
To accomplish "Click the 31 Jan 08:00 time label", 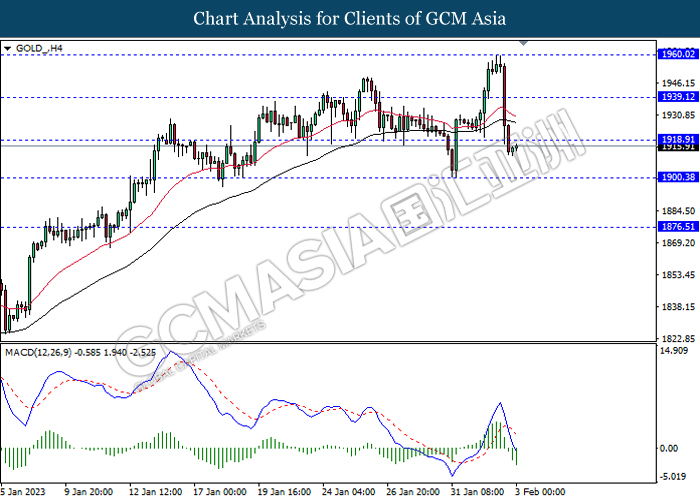I will point(478,492).
